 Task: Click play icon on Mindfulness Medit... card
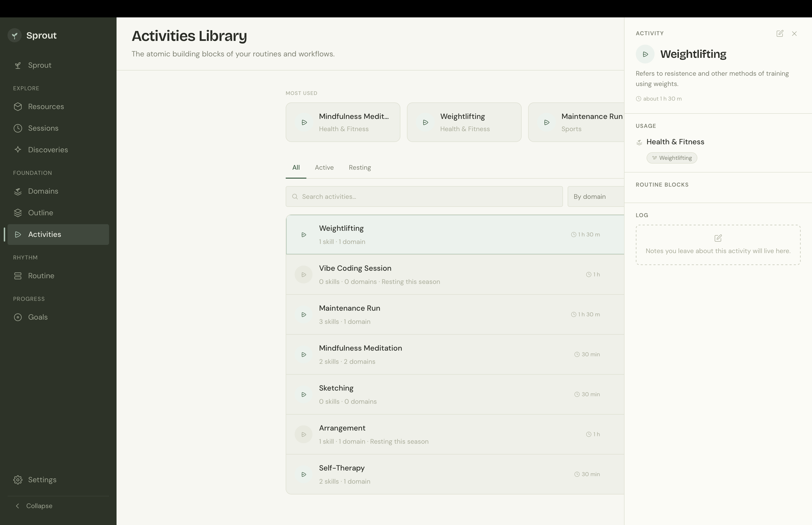pyautogui.click(x=304, y=122)
